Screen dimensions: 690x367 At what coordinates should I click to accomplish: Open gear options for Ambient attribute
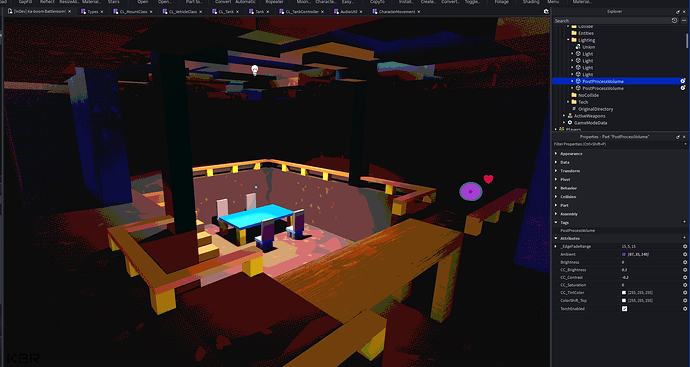(x=685, y=254)
